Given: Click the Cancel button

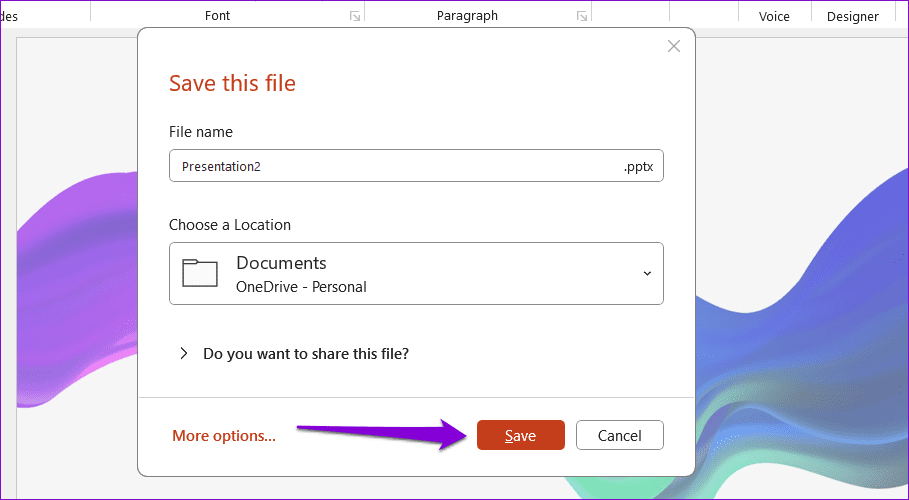Looking at the screenshot, I should click(x=620, y=435).
